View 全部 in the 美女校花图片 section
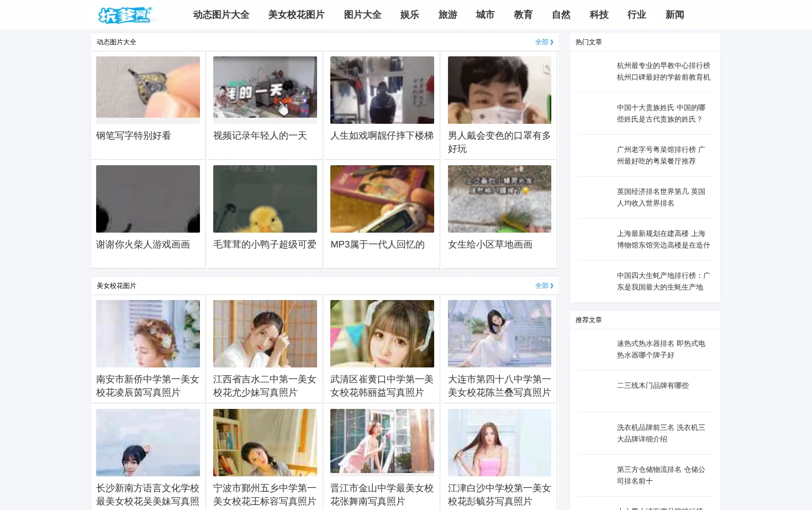 tap(544, 286)
